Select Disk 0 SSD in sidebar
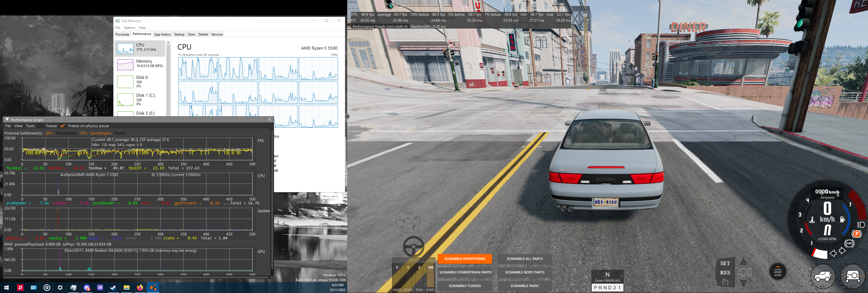This screenshot has width=868, height=293. (140, 82)
